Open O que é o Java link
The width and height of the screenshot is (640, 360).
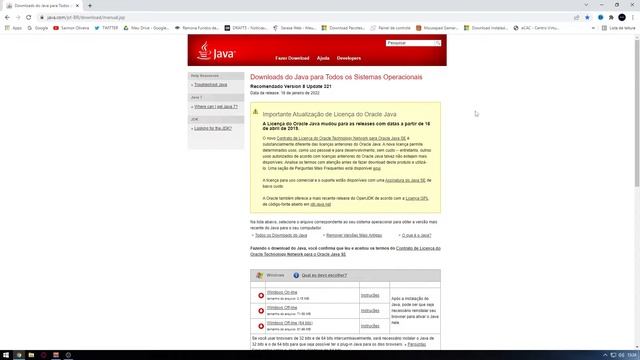416,236
